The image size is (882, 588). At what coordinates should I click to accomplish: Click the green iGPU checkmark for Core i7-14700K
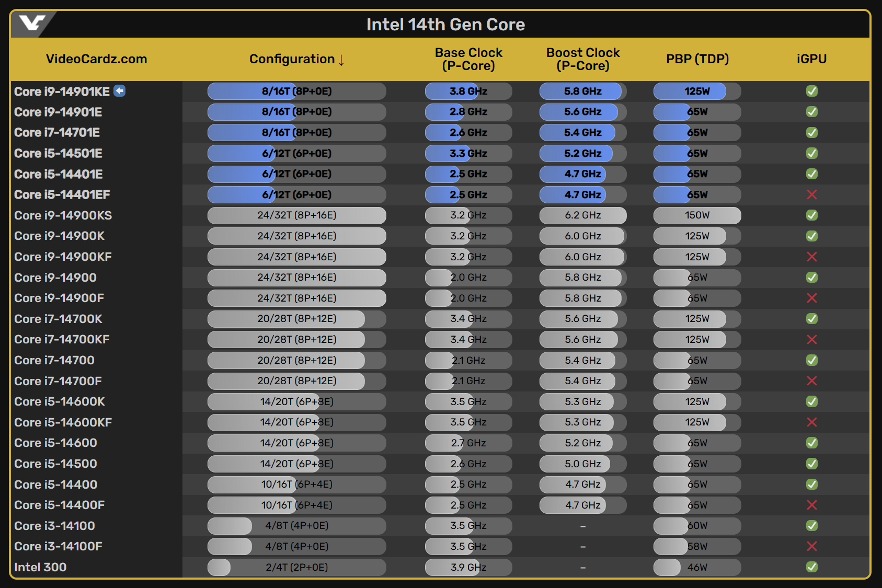812,318
